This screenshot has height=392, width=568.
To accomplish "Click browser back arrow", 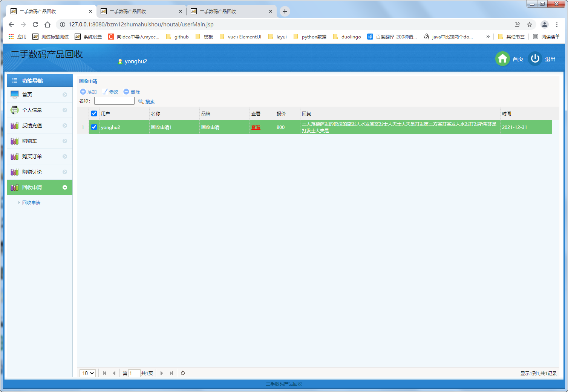I will [x=11, y=24].
